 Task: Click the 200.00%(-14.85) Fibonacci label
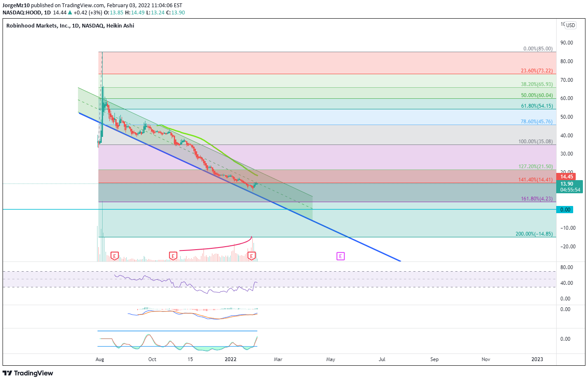[x=534, y=234]
